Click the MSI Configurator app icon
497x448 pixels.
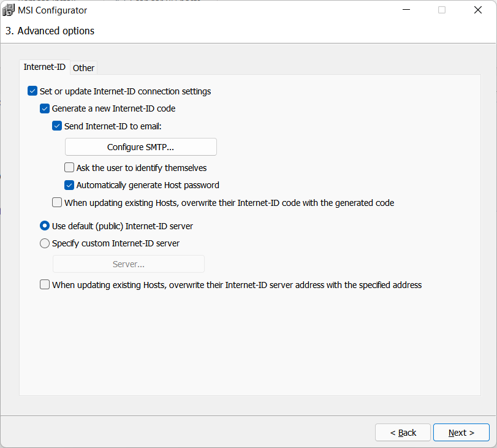[x=9, y=10]
